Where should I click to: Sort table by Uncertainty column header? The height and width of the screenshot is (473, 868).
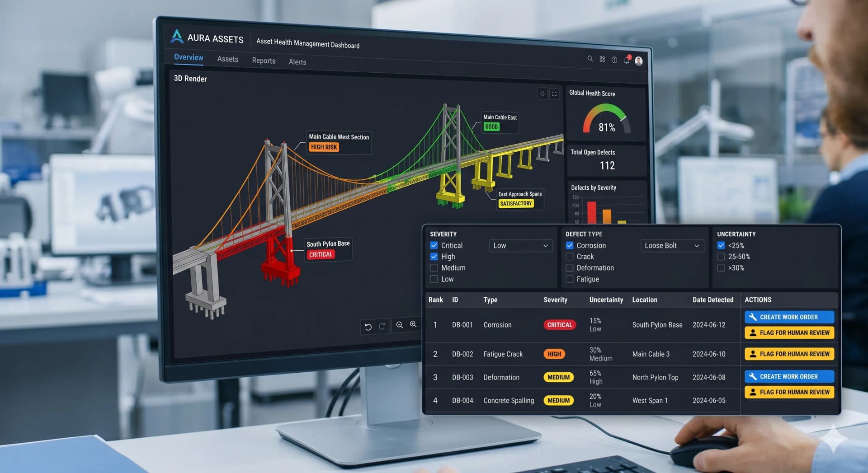[x=606, y=300]
